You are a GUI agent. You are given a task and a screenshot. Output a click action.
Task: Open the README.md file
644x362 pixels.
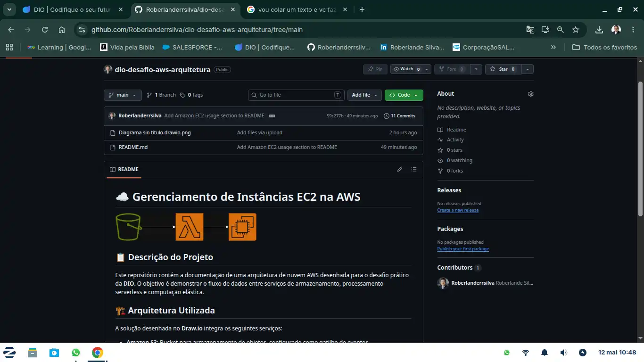click(x=133, y=148)
